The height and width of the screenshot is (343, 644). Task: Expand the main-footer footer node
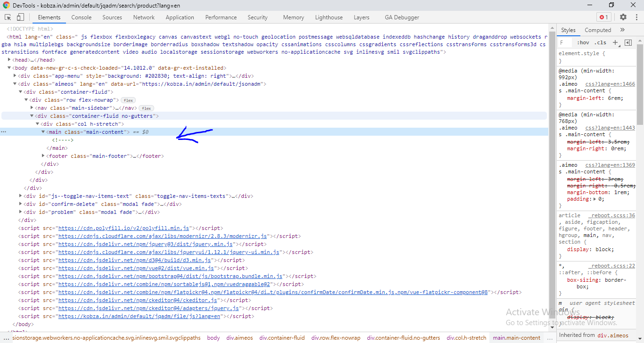[43, 156]
